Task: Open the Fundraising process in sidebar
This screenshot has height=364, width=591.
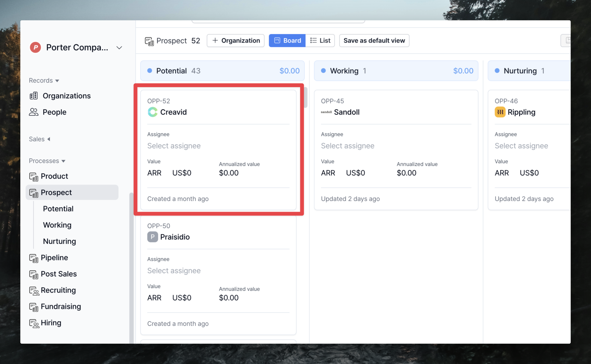Action: click(x=61, y=306)
